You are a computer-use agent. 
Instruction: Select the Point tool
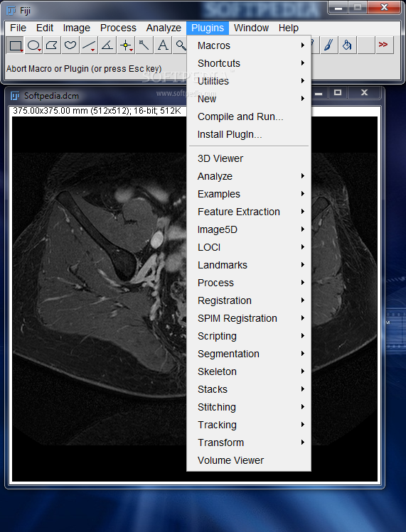click(x=126, y=45)
